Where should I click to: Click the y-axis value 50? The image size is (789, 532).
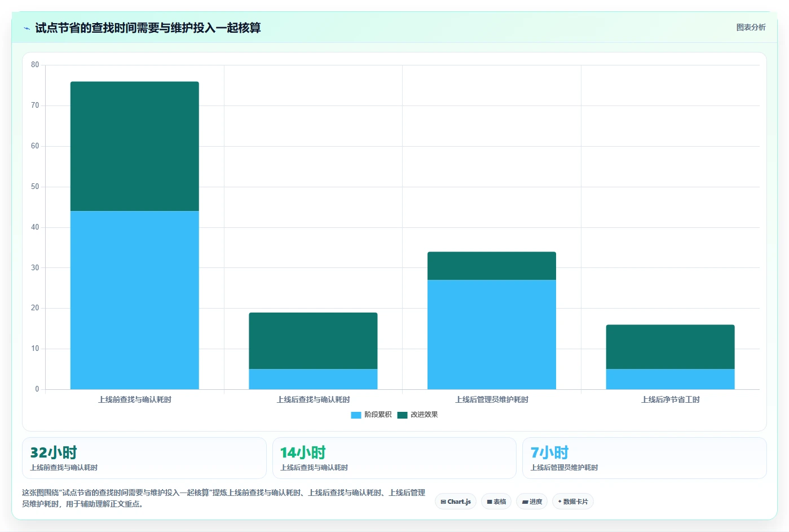point(35,187)
